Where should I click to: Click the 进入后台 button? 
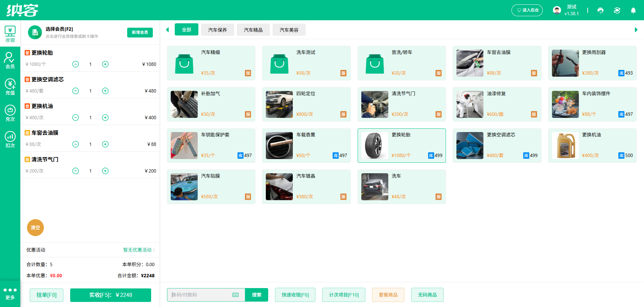click(x=527, y=10)
